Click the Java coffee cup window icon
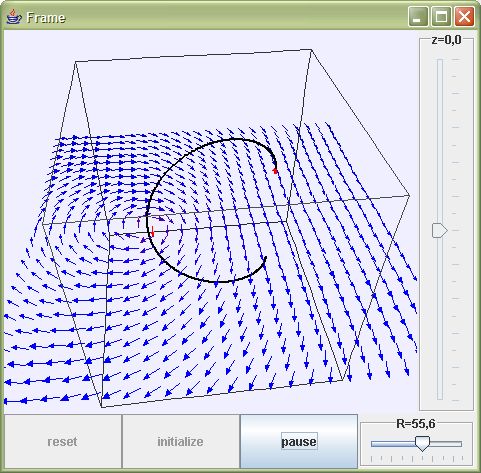The height and width of the screenshot is (473, 481). [14, 17]
